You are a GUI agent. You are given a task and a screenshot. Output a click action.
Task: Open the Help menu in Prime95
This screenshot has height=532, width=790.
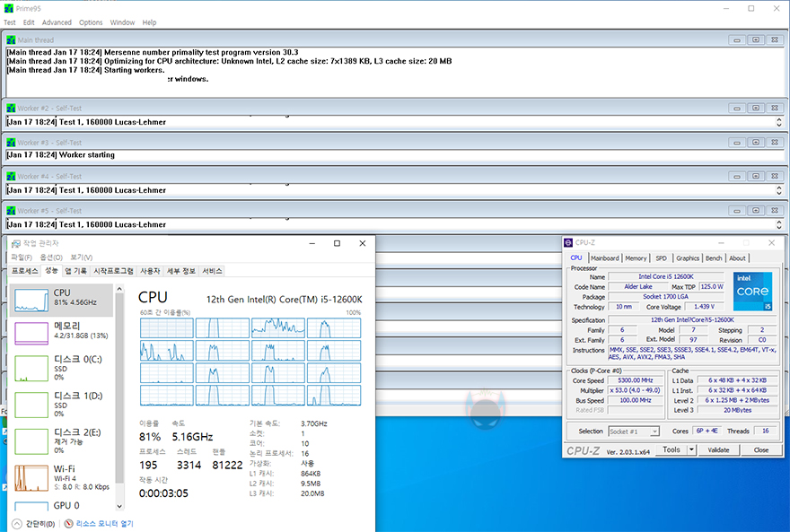tap(149, 22)
